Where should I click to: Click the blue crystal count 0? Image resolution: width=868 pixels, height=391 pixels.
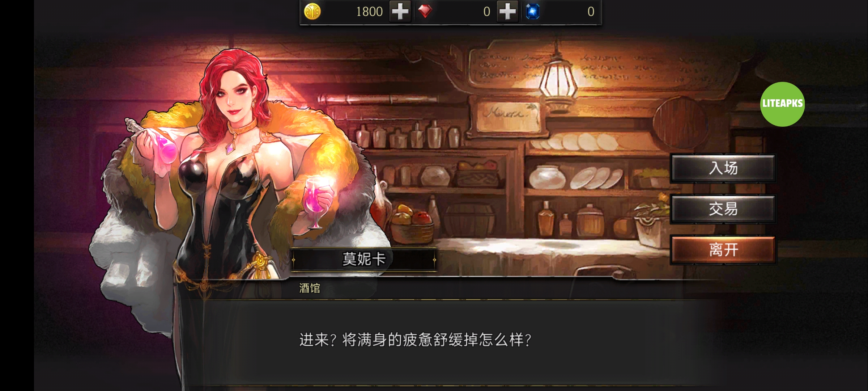click(x=591, y=12)
